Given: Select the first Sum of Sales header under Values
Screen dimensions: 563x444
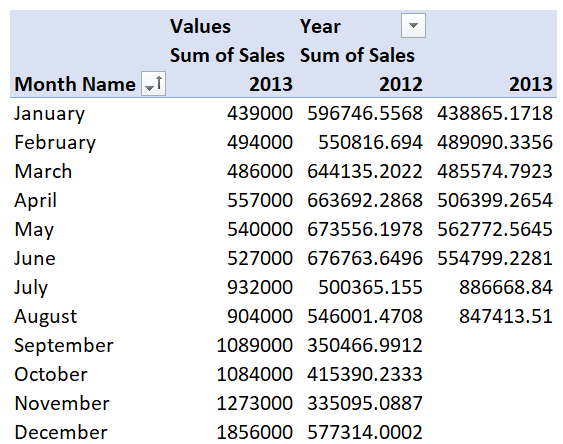Looking at the screenshot, I should [x=227, y=56].
